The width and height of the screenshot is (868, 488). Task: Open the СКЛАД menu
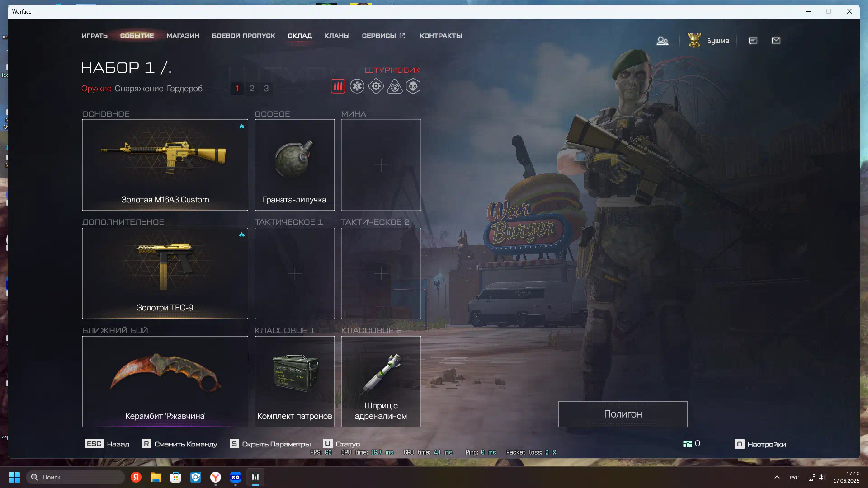(x=300, y=36)
